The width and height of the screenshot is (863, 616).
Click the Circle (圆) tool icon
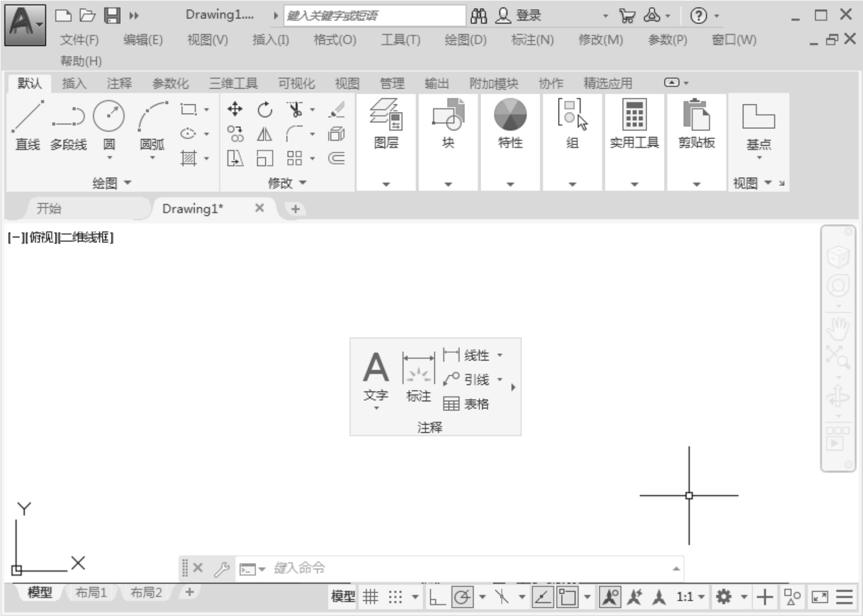[109, 116]
